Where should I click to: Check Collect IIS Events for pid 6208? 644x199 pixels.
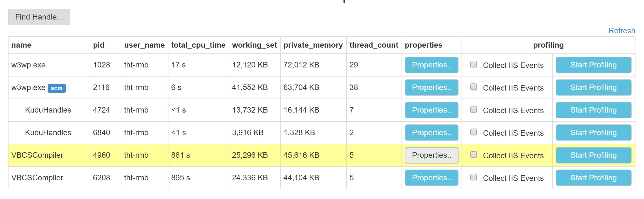[x=474, y=177]
